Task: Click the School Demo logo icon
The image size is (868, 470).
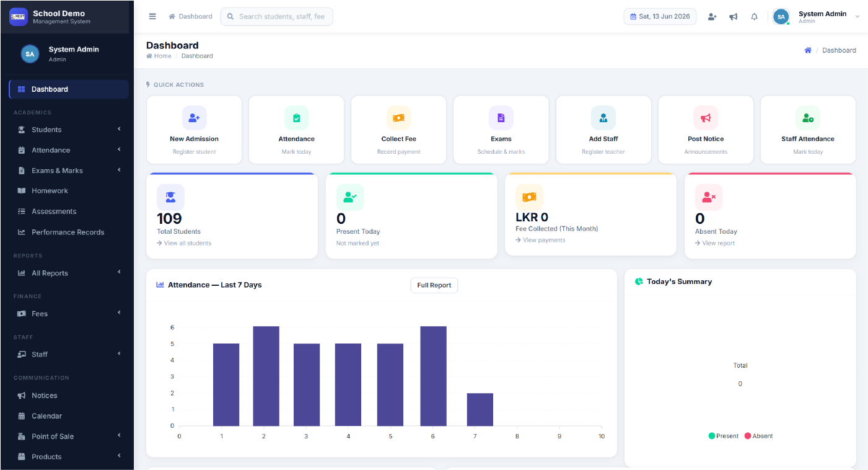Action: tap(19, 17)
